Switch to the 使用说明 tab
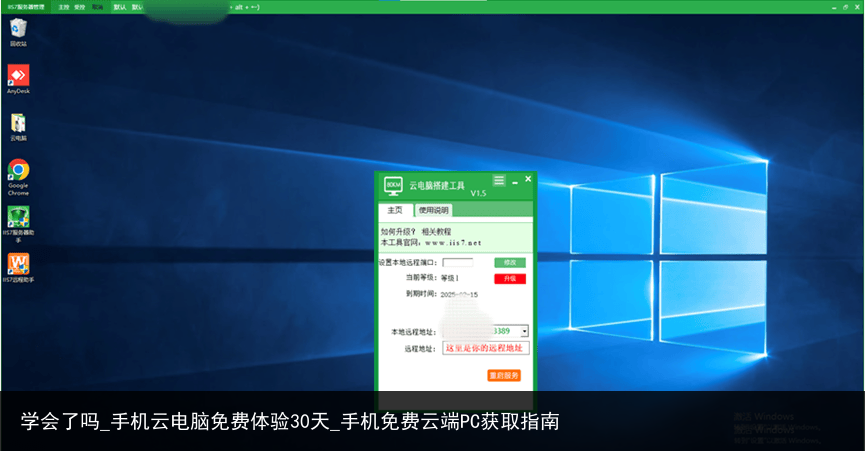 point(434,210)
